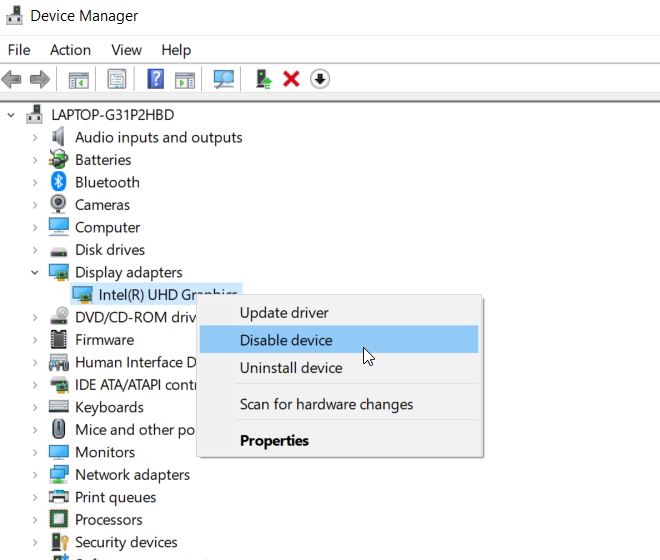Collapse the LAPTOP-G31P2HBD root node
Screen dimensions: 660x560
(x=11, y=115)
